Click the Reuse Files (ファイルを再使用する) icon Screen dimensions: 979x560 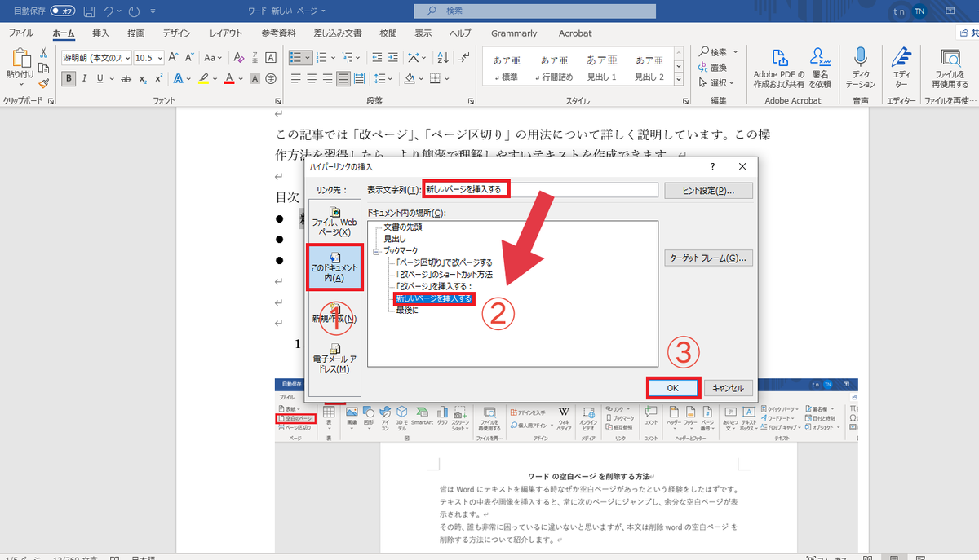951,68
